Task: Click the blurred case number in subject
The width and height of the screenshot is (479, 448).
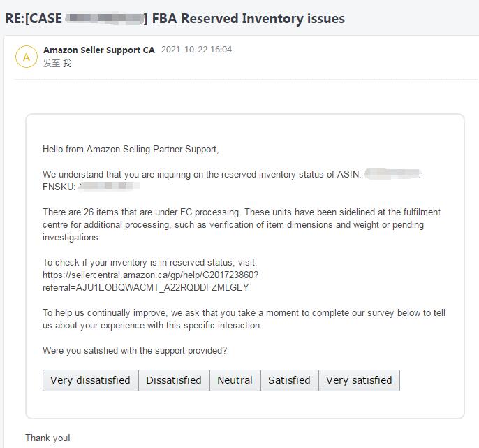Action: coord(104,18)
